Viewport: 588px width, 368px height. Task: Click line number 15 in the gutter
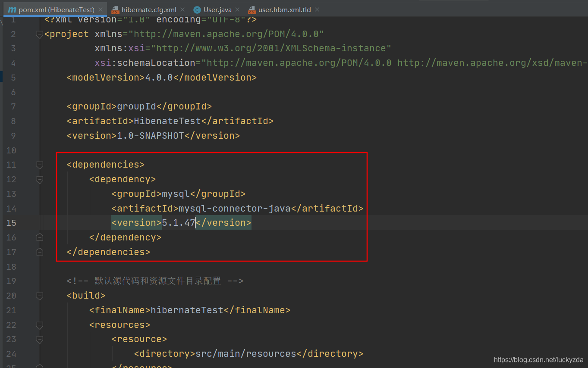click(x=11, y=223)
